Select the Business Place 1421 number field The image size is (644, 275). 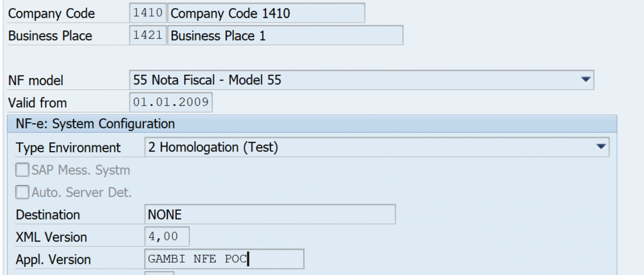coord(148,35)
